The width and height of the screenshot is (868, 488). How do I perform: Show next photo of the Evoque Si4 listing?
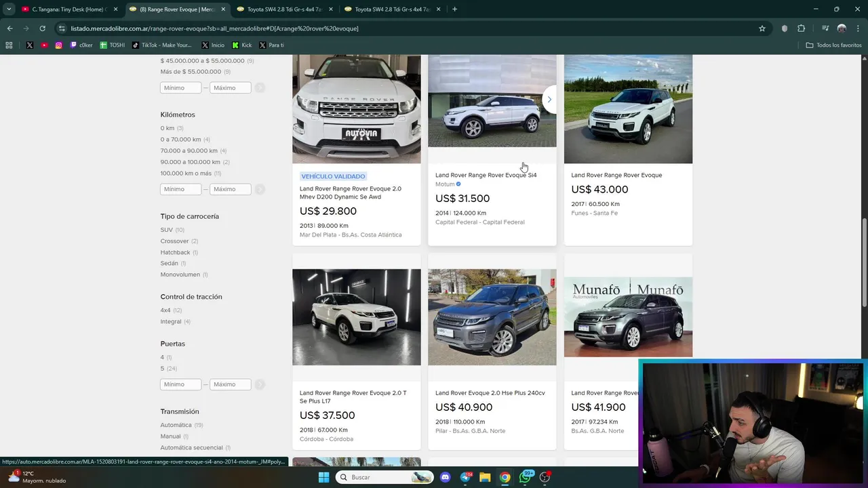(x=549, y=100)
